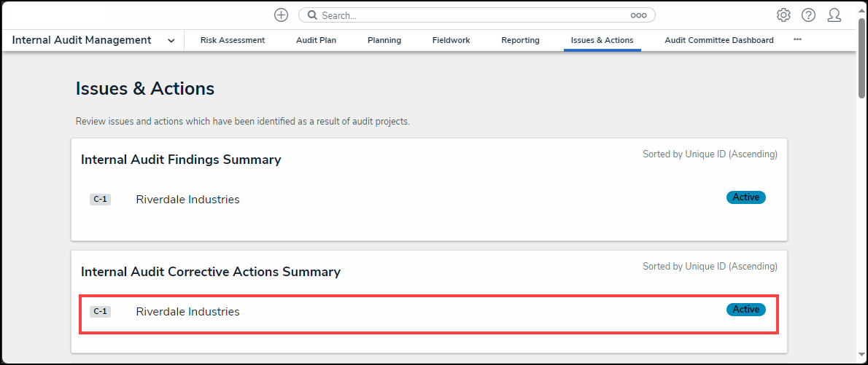The height and width of the screenshot is (365, 868).
Task: Go to the Planning tab
Action: click(x=384, y=41)
